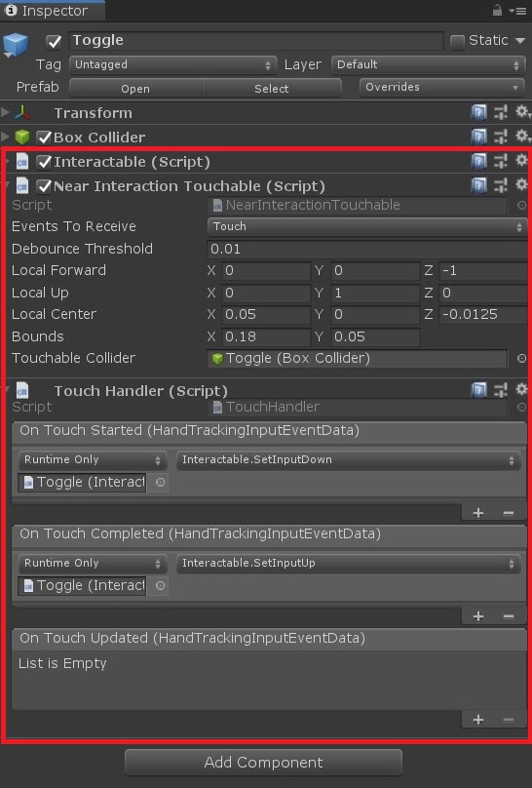Viewport: 532px width, 788px height.
Task: Edit the Debounce Threshold value
Action: 366,249
